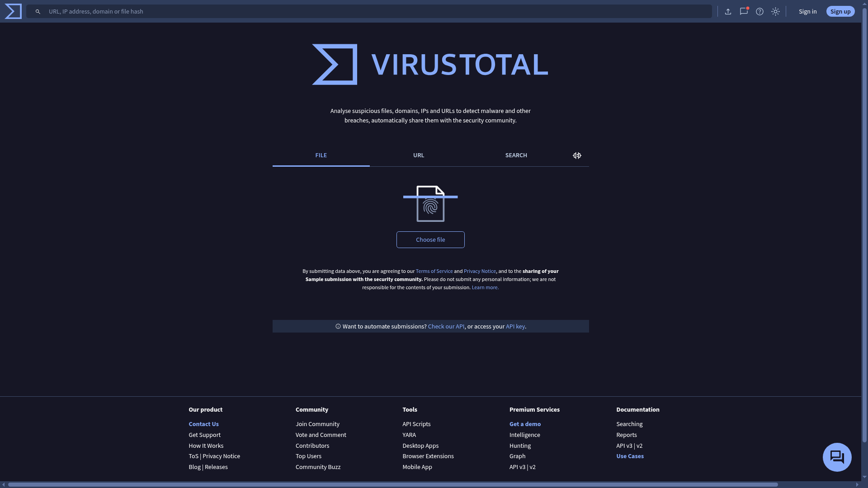Screen dimensions: 868x488
Task: Open Intelligence link
Action: coord(524,435)
